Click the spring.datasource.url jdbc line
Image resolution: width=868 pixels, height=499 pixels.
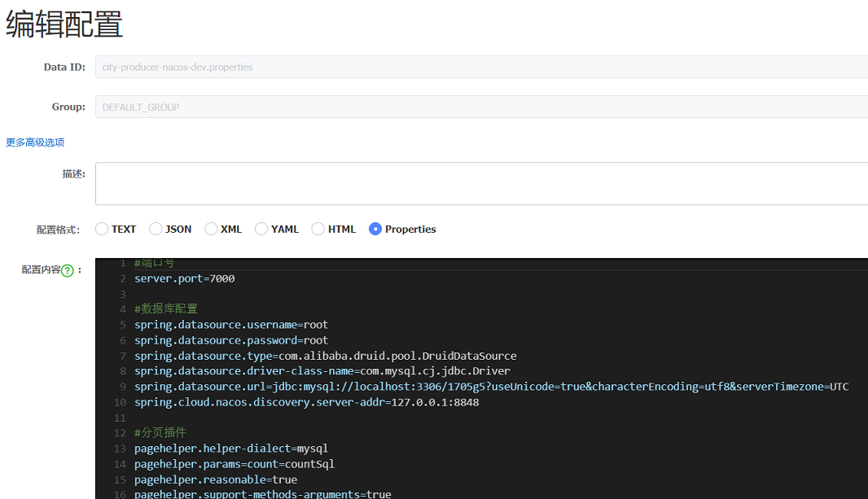coord(491,387)
